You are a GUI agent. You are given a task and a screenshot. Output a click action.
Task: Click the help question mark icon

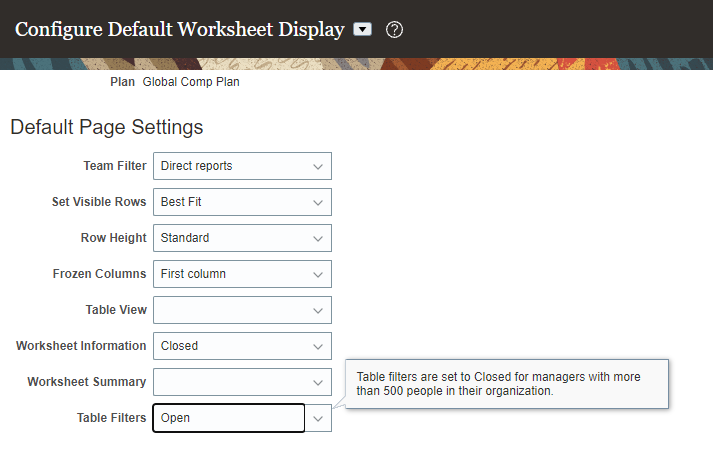pos(394,29)
